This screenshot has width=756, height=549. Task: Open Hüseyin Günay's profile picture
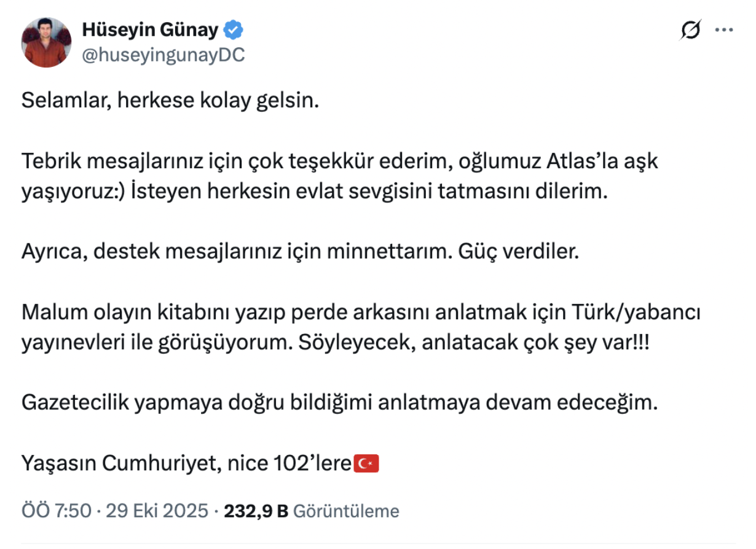[47, 42]
